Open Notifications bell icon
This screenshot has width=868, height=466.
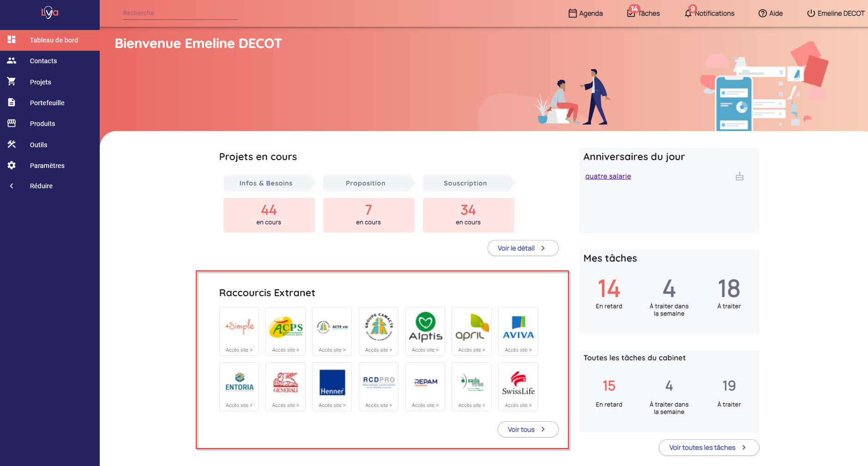pyautogui.click(x=688, y=13)
